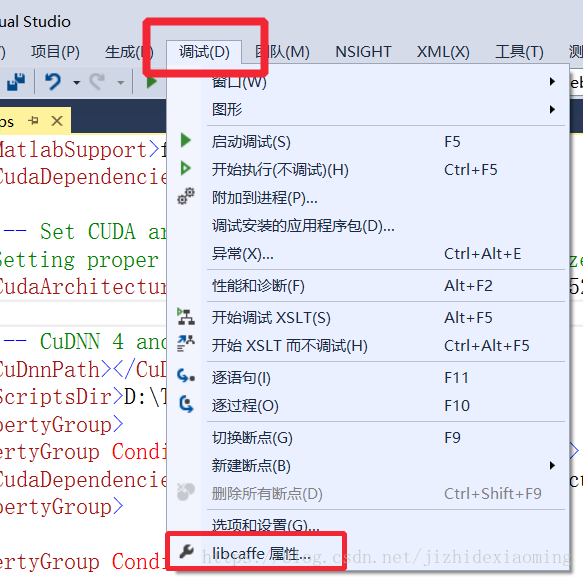
Task: Click the Redo toolbar icon
Action: tap(97, 81)
